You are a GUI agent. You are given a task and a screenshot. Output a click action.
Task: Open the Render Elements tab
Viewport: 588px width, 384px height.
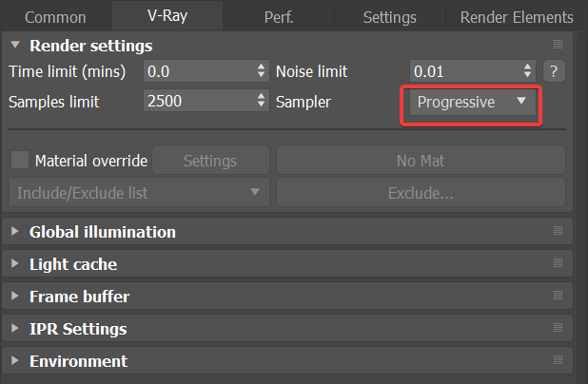click(517, 17)
